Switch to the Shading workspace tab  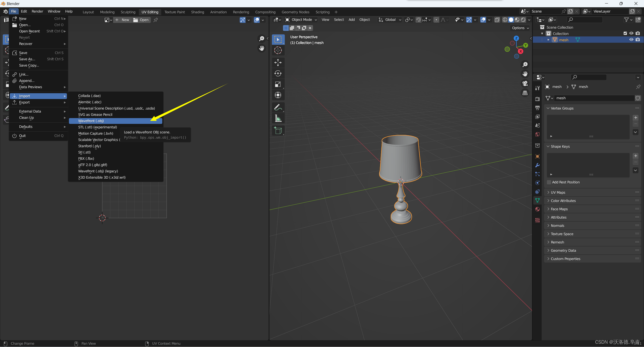197,12
